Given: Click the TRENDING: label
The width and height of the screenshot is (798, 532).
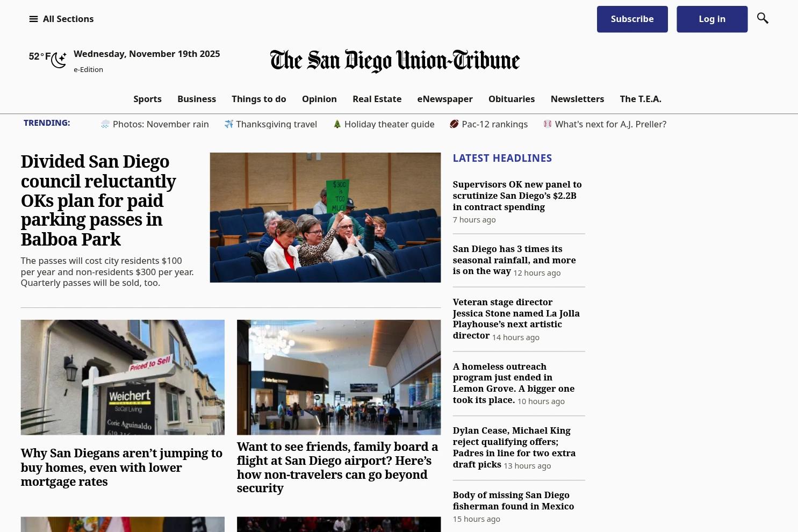Looking at the screenshot, I should click(47, 123).
